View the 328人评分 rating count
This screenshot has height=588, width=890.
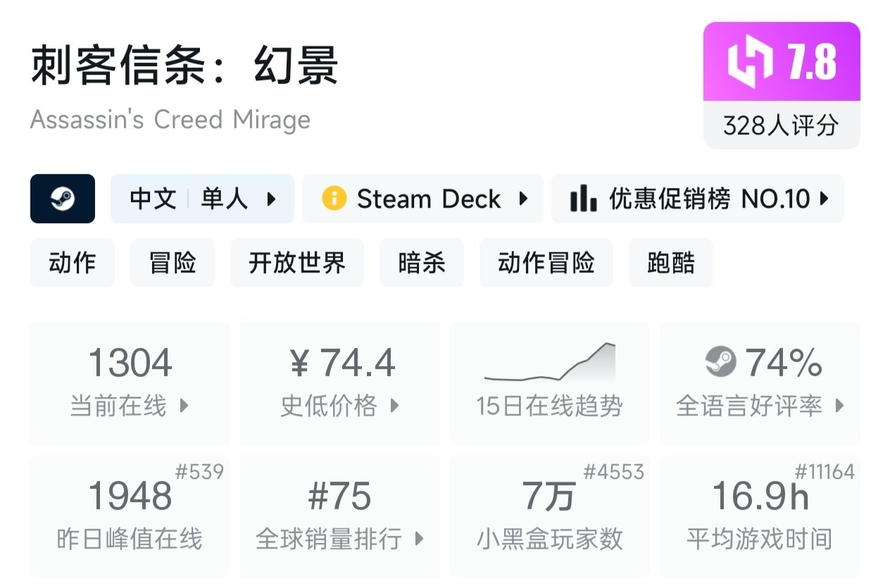pos(782,125)
